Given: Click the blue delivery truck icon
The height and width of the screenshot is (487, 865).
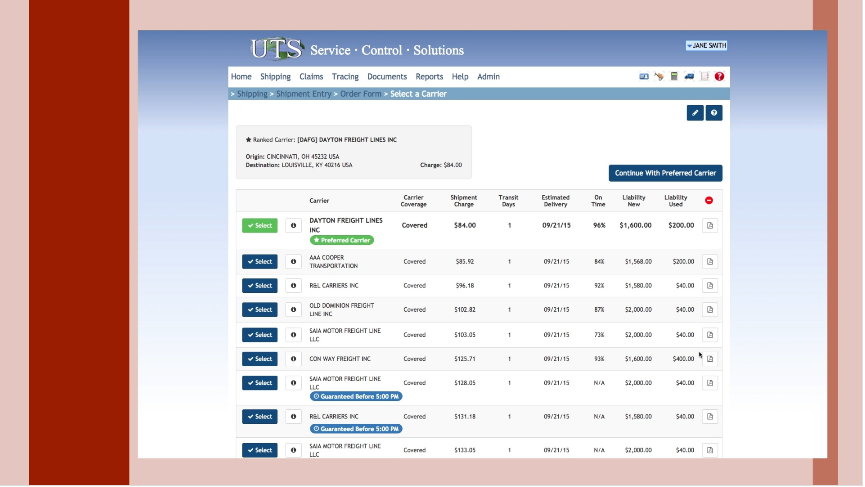Looking at the screenshot, I should (690, 77).
